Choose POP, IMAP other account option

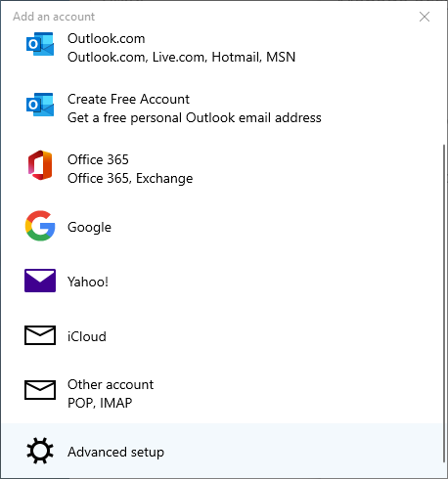pos(100,403)
